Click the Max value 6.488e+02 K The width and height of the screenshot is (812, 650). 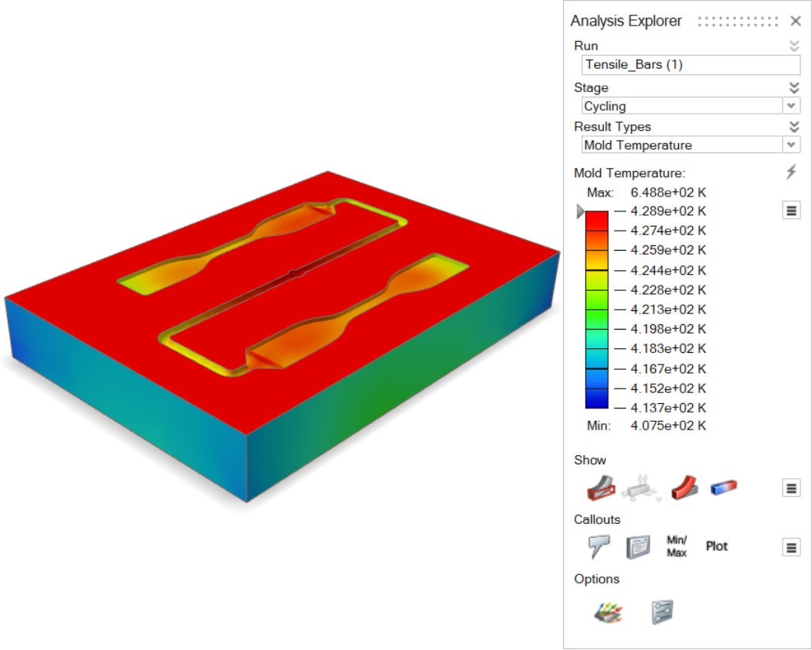click(x=668, y=193)
